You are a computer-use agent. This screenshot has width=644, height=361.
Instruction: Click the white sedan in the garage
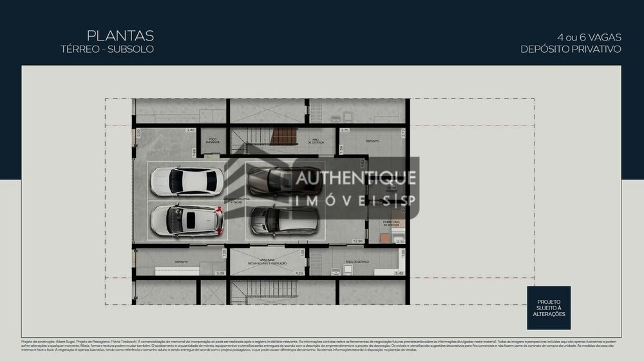point(187,181)
